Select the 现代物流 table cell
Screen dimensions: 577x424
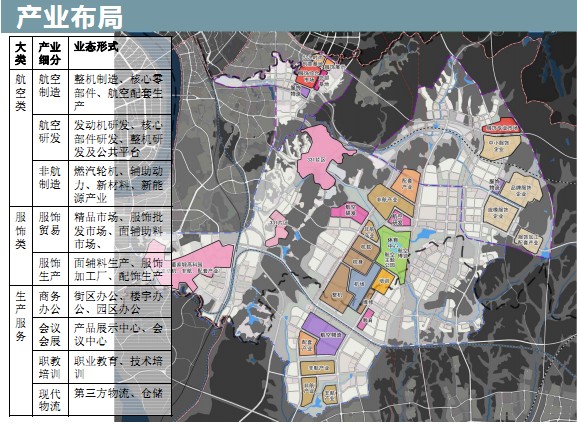(x=50, y=400)
